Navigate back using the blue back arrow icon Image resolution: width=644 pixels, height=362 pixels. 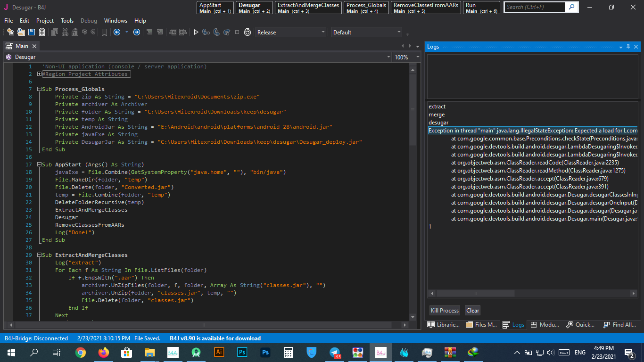point(117,32)
